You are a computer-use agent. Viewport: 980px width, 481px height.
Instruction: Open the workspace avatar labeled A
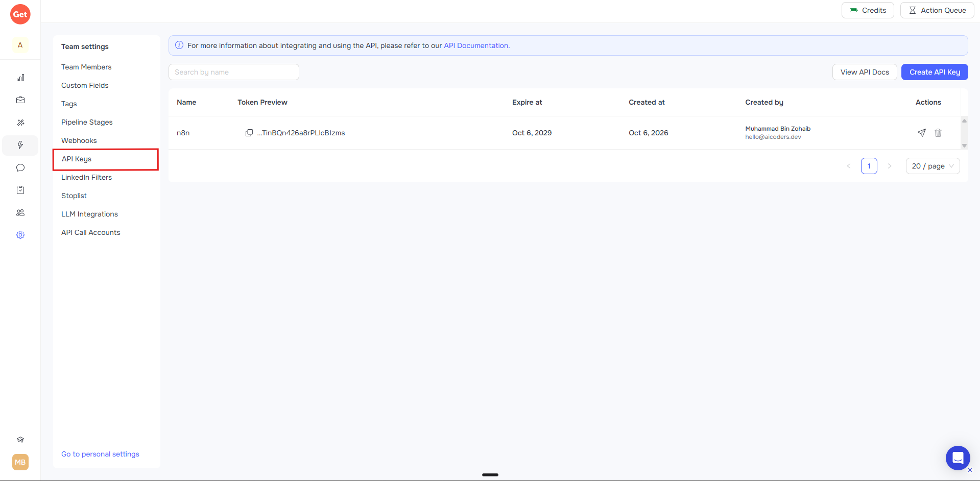pos(20,45)
